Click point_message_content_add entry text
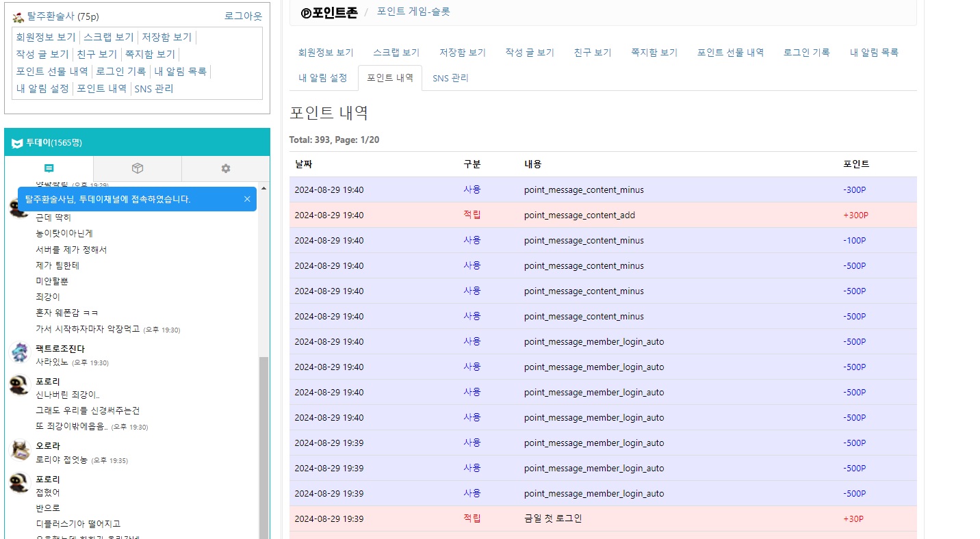 click(x=580, y=215)
